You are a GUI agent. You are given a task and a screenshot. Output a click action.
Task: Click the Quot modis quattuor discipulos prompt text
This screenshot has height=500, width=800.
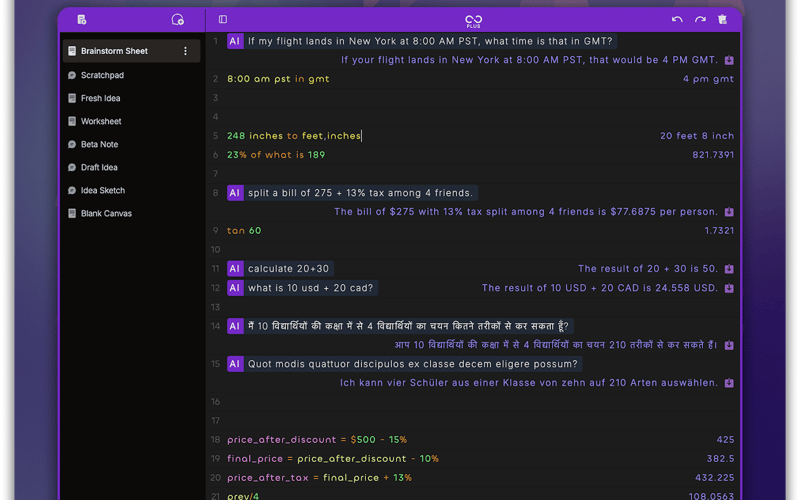(x=413, y=363)
